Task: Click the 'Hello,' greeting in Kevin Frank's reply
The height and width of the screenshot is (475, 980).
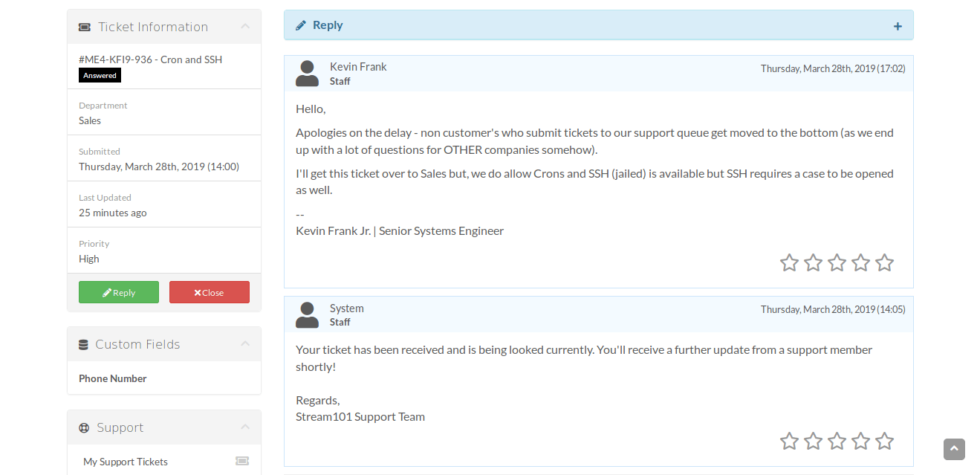Action: point(311,109)
